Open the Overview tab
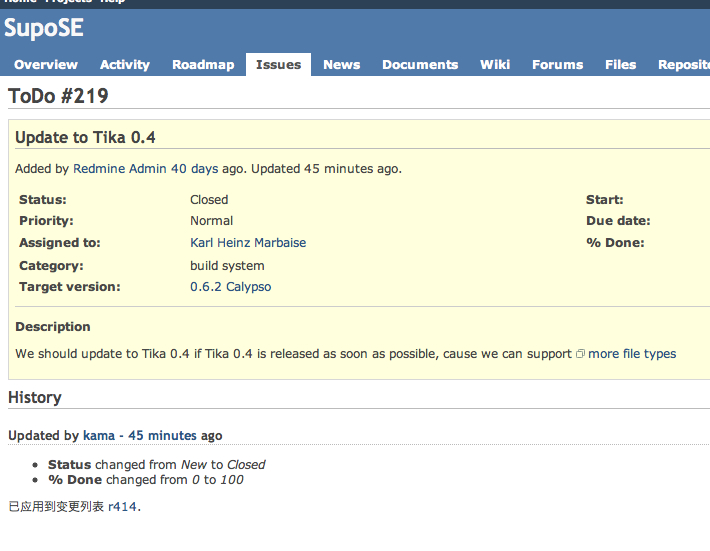 46,65
